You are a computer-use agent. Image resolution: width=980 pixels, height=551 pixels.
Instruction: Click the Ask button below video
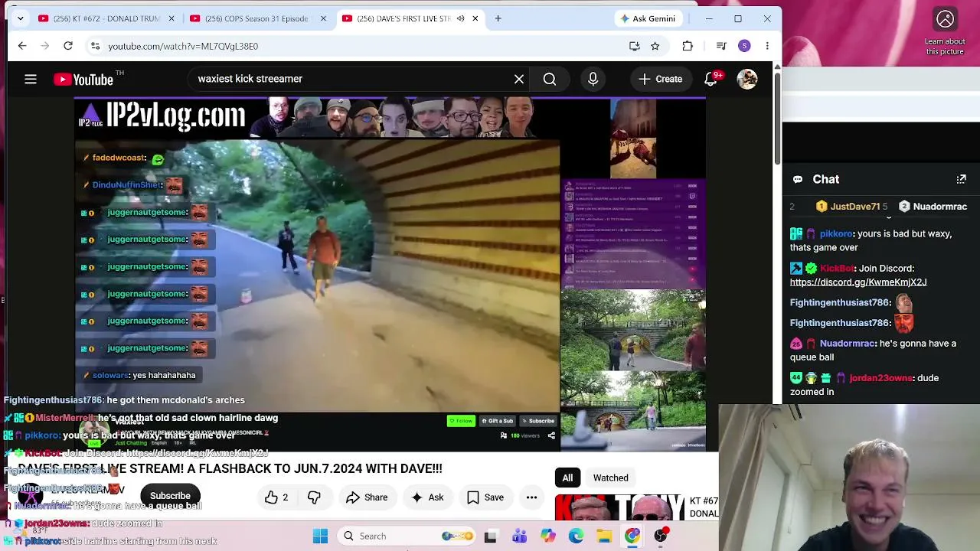click(427, 497)
